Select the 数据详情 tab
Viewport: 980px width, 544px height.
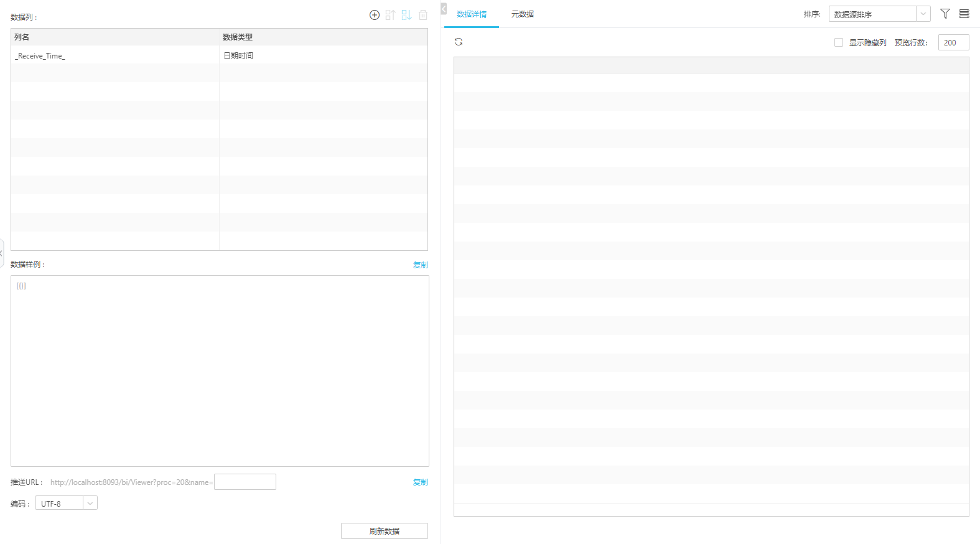click(x=472, y=14)
